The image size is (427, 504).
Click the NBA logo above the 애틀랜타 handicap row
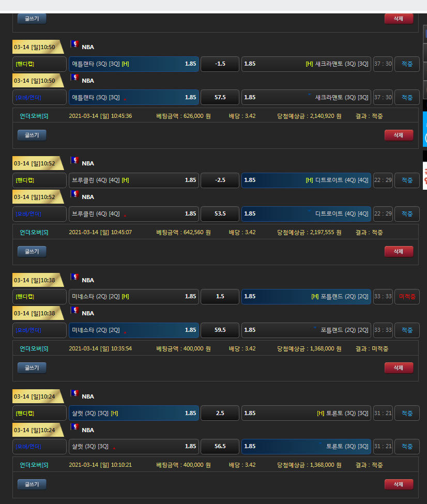pyautogui.click(x=75, y=44)
